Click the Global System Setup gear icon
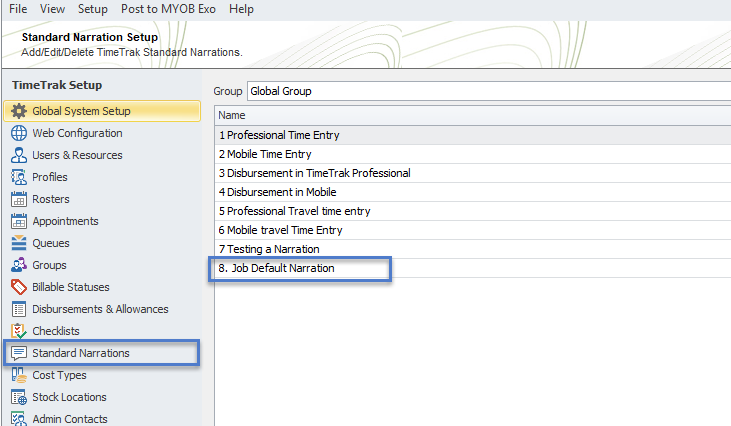This screenshot has height=426, width=731. coord(19,111)
